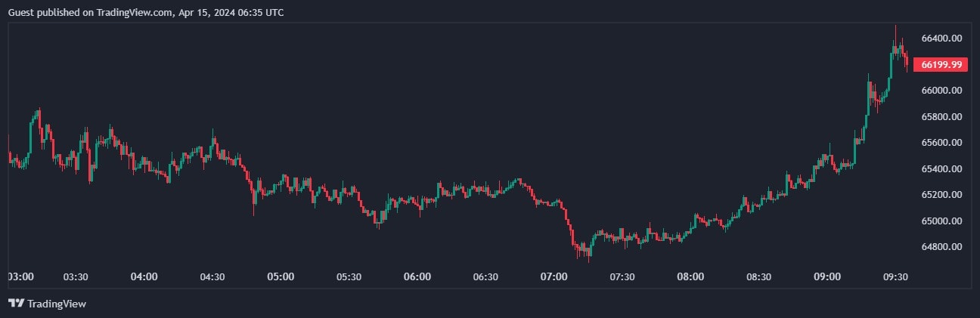Click the 65000.00 price scale label

click(941, 221)
